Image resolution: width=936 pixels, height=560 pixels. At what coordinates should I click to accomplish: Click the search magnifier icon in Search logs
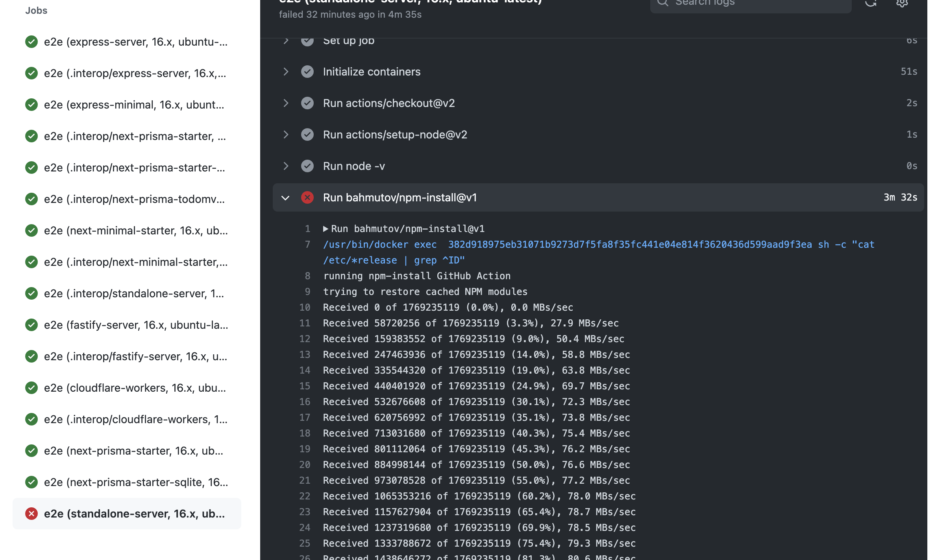(x=662, y=2)
